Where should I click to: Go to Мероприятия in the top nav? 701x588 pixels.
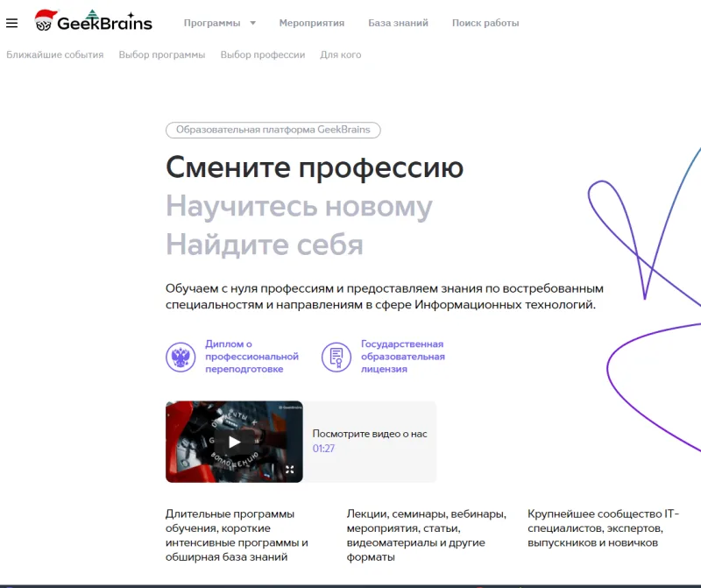pos(312,23)
